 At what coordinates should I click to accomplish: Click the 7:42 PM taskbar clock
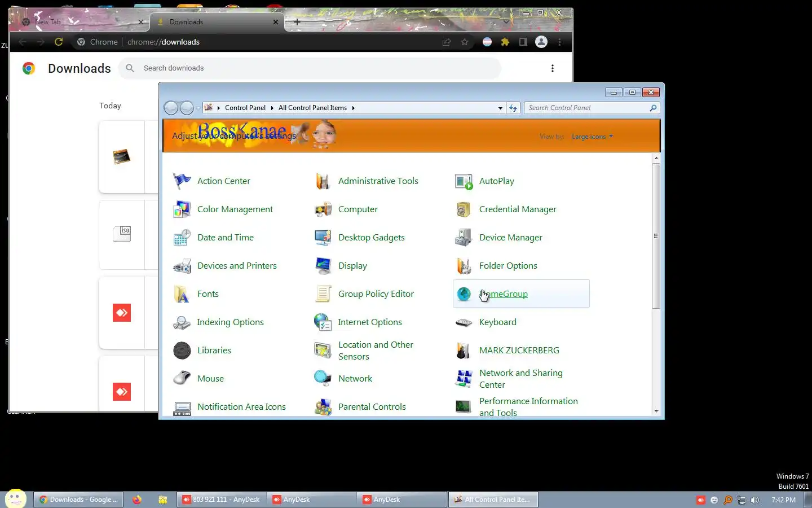pos(784,500)
